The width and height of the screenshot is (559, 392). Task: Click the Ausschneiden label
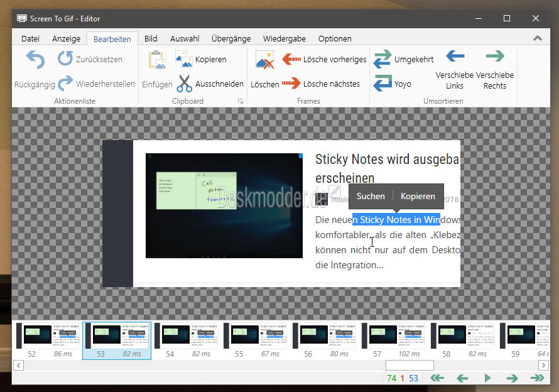tap(220, 84)
